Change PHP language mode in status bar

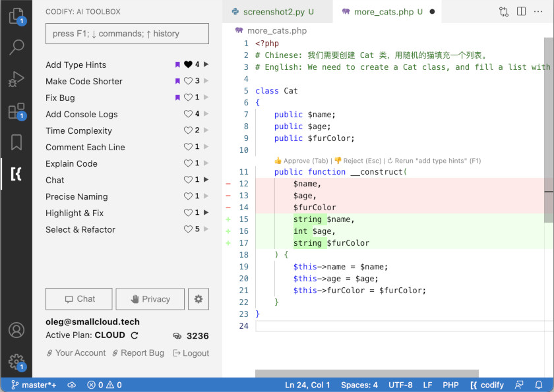coord(451,385)
